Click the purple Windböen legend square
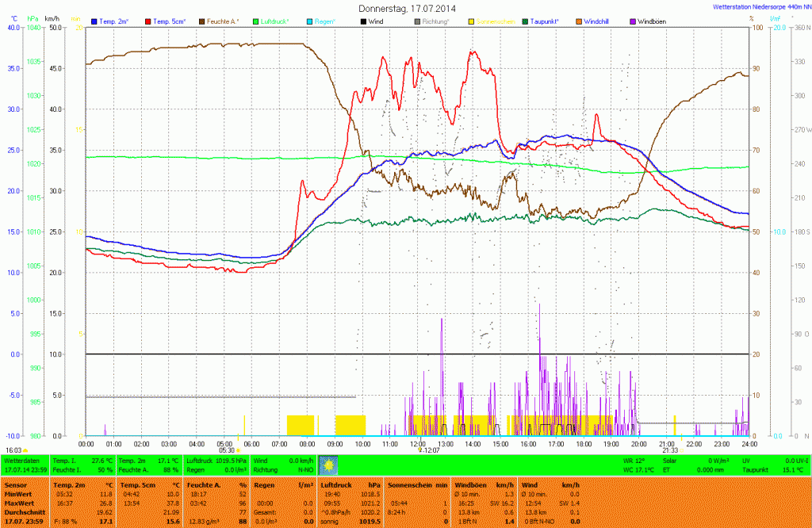The image size is (812, 528). [x=632, y=21]
